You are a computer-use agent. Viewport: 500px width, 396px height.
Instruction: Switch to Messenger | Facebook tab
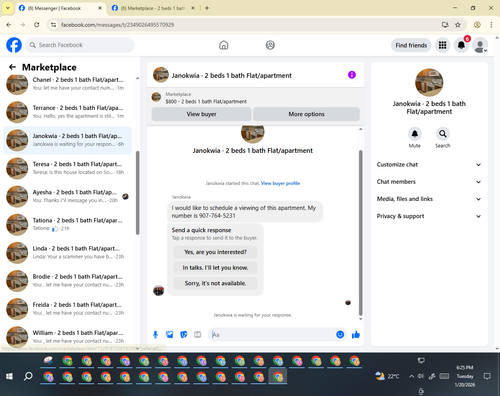(61, 8)
